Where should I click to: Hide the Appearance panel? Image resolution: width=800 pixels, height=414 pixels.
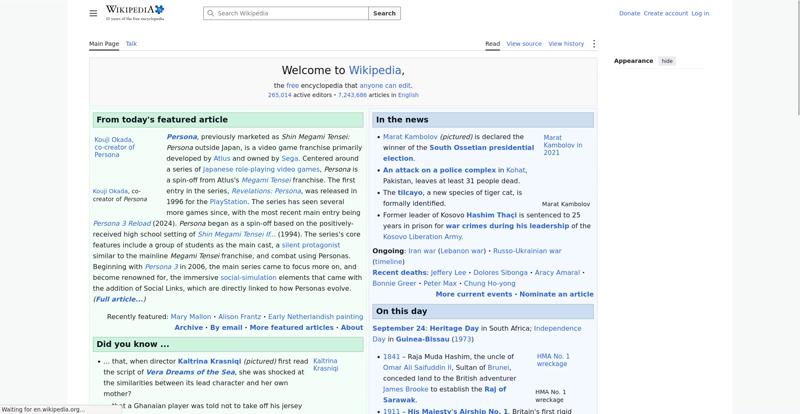(667, 61)
